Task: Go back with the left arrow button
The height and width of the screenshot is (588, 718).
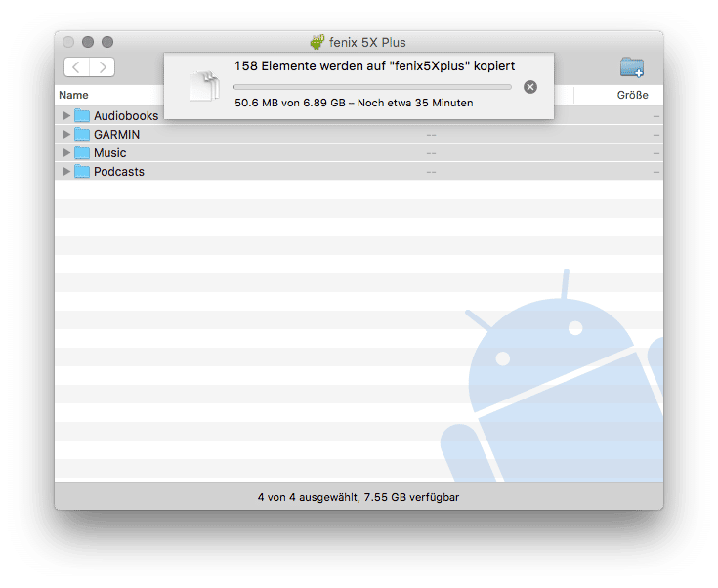Action: 76,67
